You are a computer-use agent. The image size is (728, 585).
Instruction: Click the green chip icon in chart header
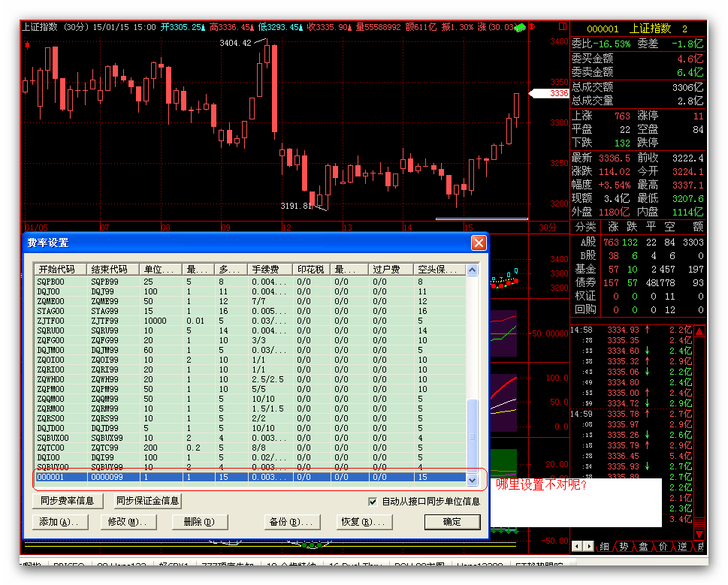(x=520, y=27)
